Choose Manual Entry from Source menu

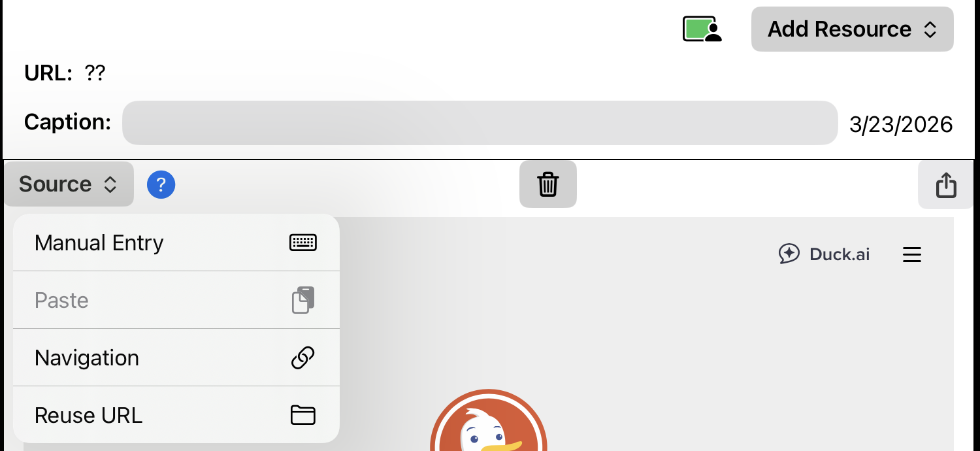[176, 242]
